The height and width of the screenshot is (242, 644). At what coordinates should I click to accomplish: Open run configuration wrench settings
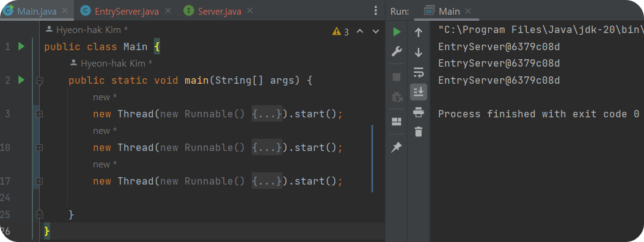coord(397,52)
